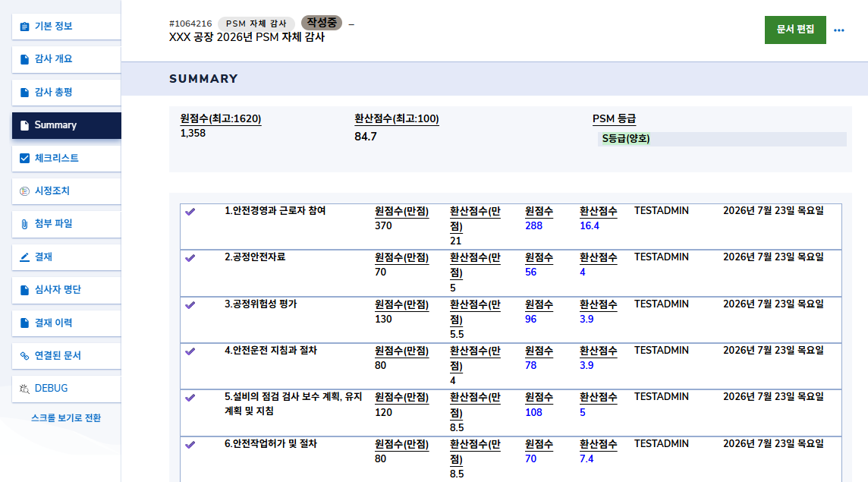Image resolution: width=868 pixels, height=482 pixels.
Task: Click 원점수(만점) value 130
Action: click(x=383, y=320)
